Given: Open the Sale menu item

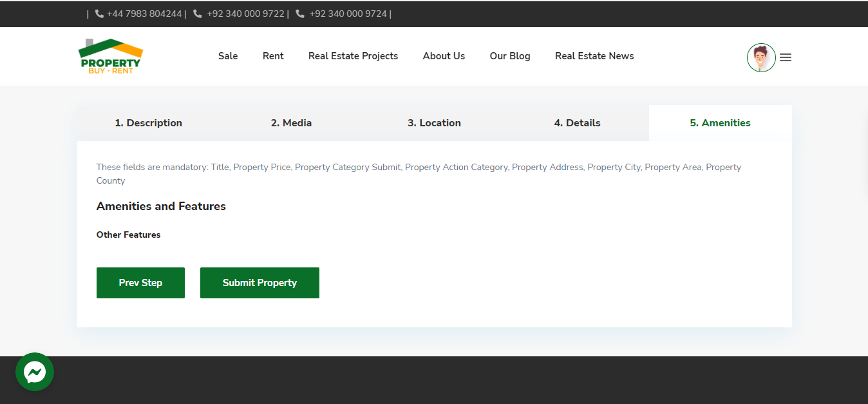Looking at the screenshot, I should point(228,56).
